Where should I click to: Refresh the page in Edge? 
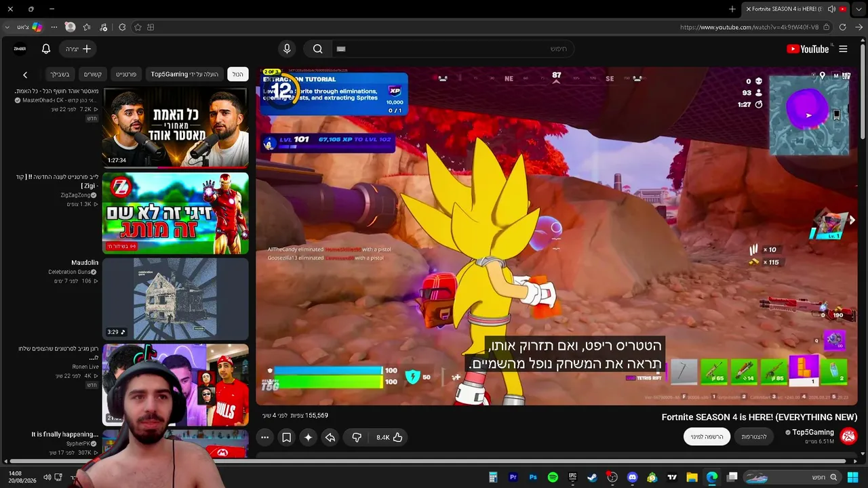pos(843,27)
